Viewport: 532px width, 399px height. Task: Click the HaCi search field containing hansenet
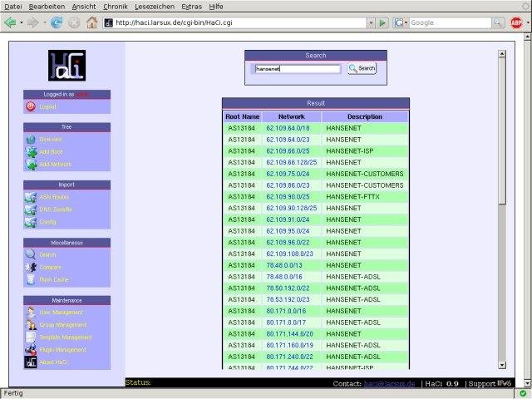click(298, 68)
